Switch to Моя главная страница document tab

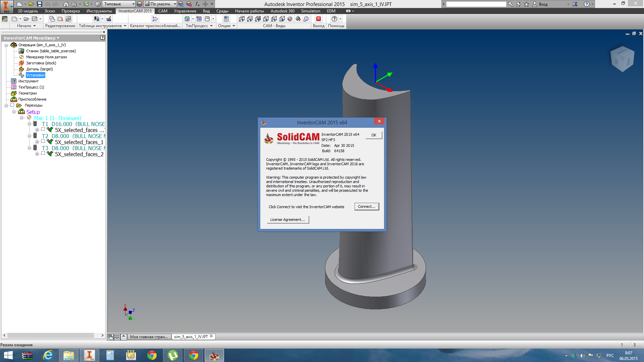click(x=149, y=337)
